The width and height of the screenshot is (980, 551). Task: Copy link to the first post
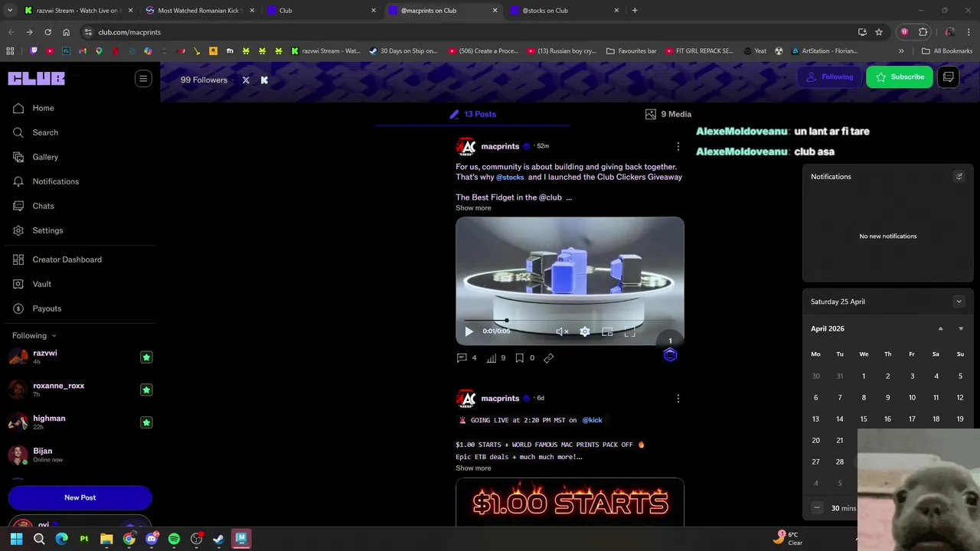click(549, 358)
